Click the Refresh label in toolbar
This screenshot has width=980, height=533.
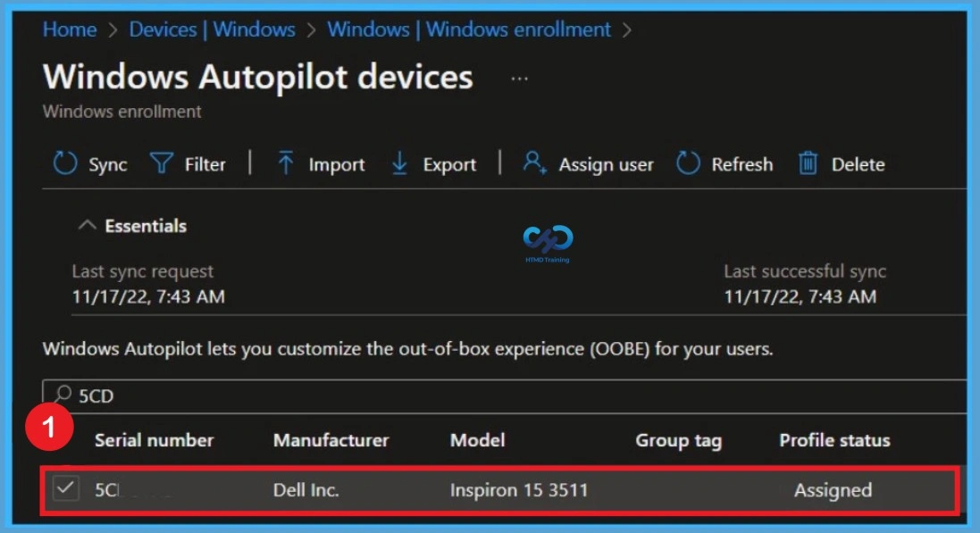(x=741, y=164)
